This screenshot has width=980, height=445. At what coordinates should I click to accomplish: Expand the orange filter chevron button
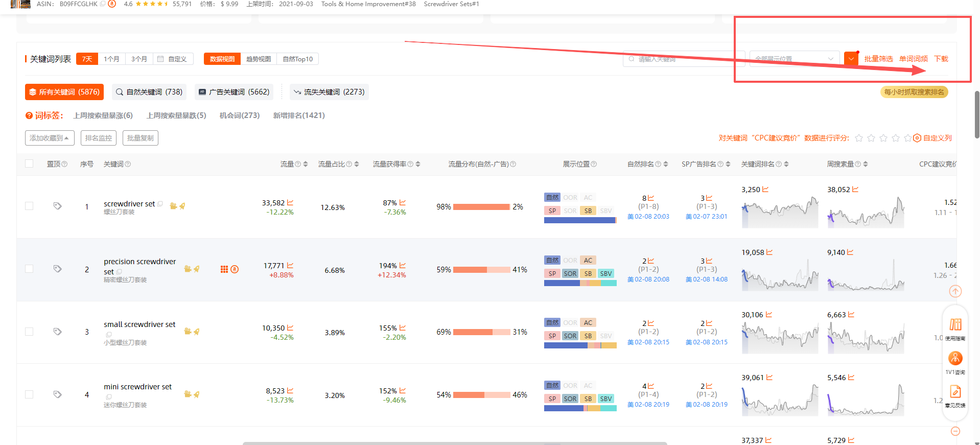coord(851,59)
